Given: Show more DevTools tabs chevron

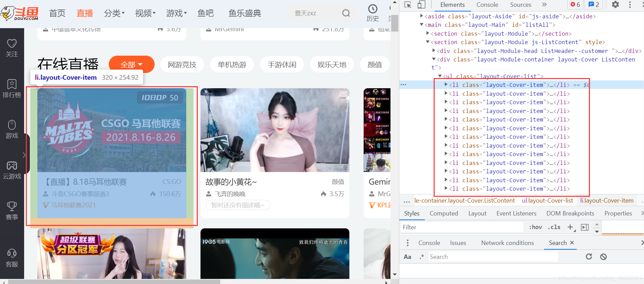Looking at the screenshot, I should click(544, 4).
